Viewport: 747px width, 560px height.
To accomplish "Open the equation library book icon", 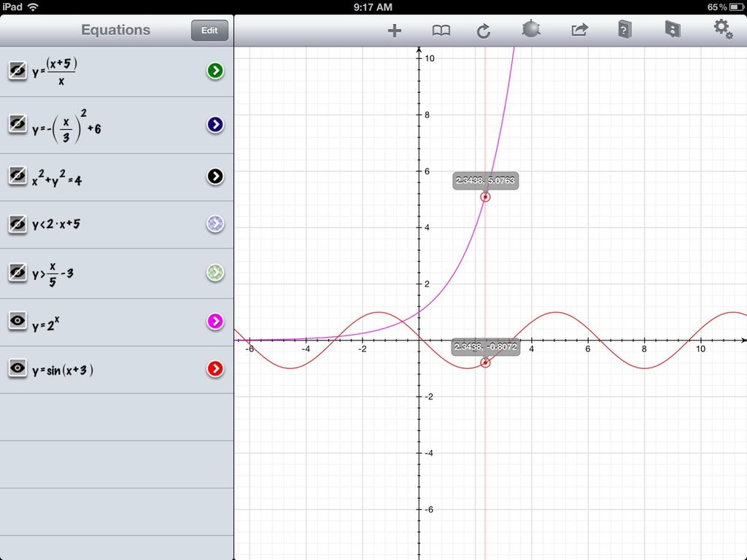I will [x=441, y=31].
